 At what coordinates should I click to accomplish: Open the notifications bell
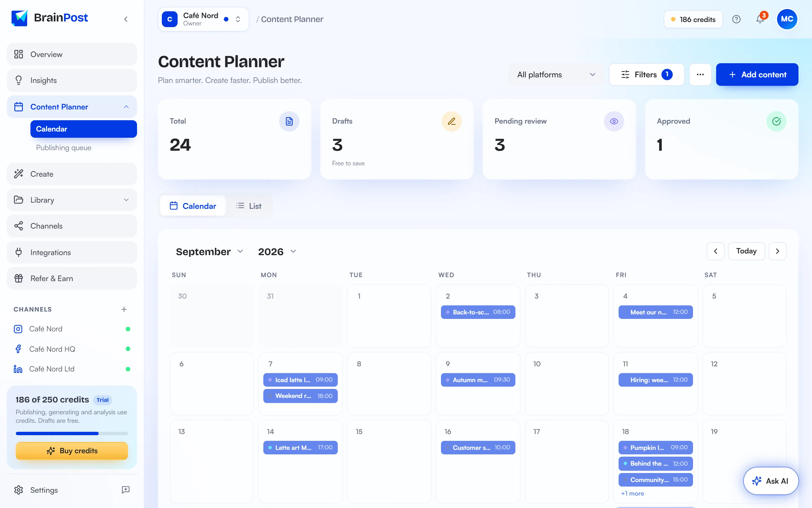pyautogui.click(x=760, y=19)
